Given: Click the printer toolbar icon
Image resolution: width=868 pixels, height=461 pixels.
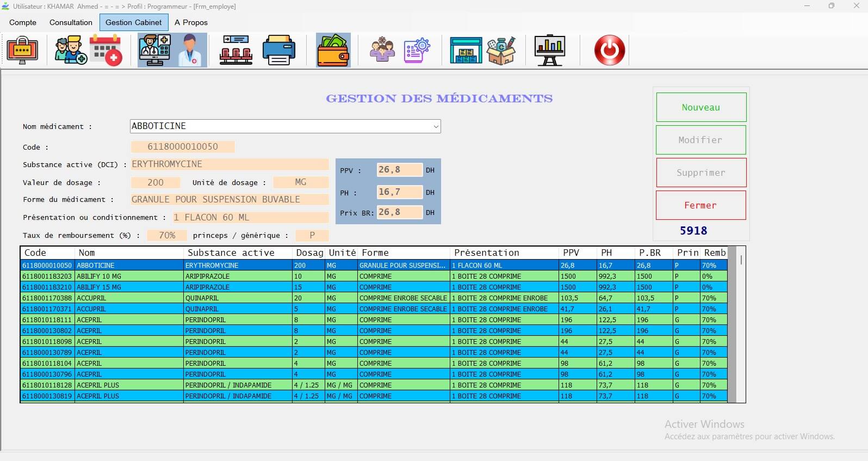Looking at the screenshot, I should click(x=279, y=50).
